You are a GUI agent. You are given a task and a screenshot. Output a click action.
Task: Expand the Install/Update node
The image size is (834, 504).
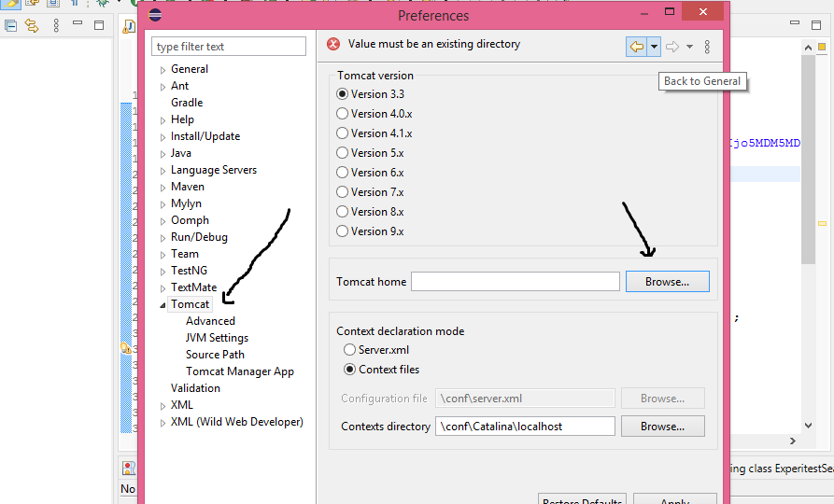[163, 137]
